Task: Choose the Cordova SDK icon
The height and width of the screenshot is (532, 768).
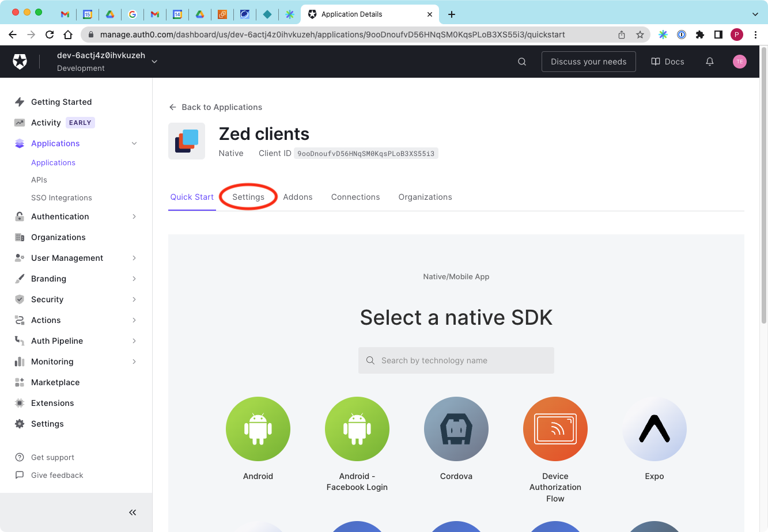Action: coord(456,429)
